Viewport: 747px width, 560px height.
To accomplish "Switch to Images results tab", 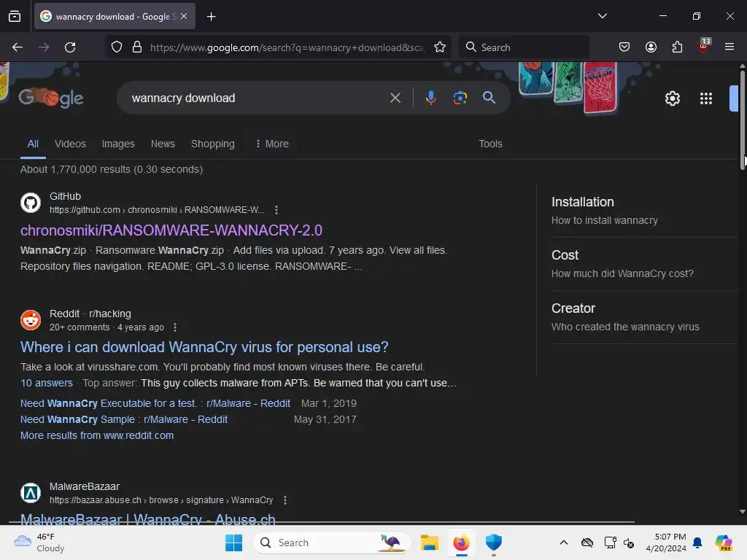I will (118, 144).
